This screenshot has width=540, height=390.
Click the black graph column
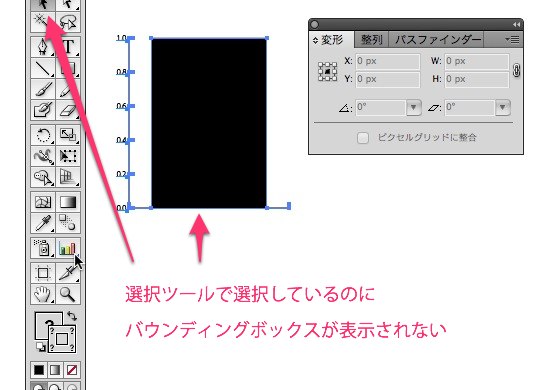click(x=209, y=123)
